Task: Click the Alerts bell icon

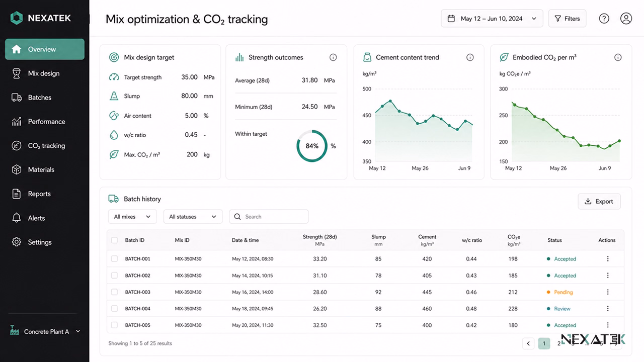Action: point(17,218)
